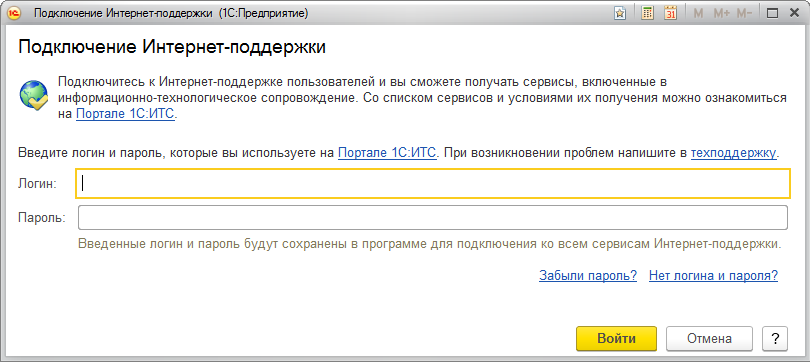Screen dimensions: 810x362
Task: Click the 1C application icon in title bar
Action: pos(14,13)
